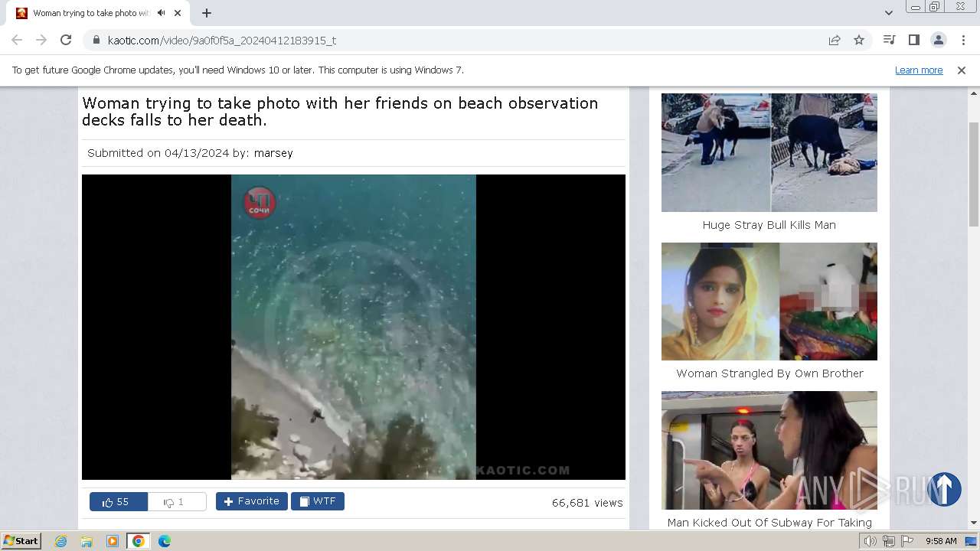The height and width of the screenshot is (551, 980).
Task: Open the Man Kicked Out Of Subway title
Action: [x=769, y=523]
